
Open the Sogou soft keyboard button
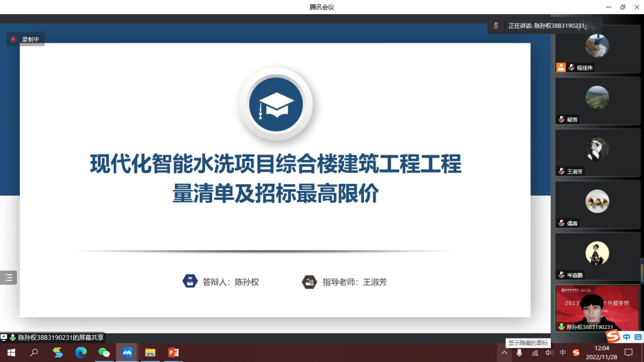click(x=638, y=337)
